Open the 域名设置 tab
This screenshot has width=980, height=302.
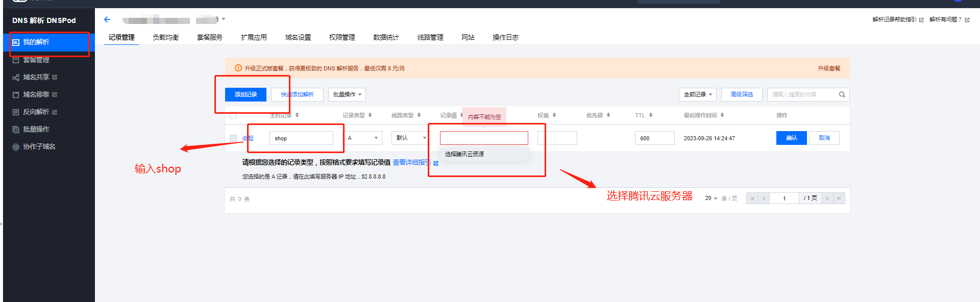pos(298,37)
